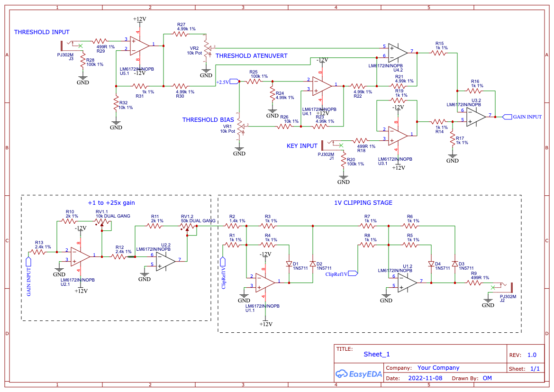Click resistor R19 1k symbol

coord(398,100)
